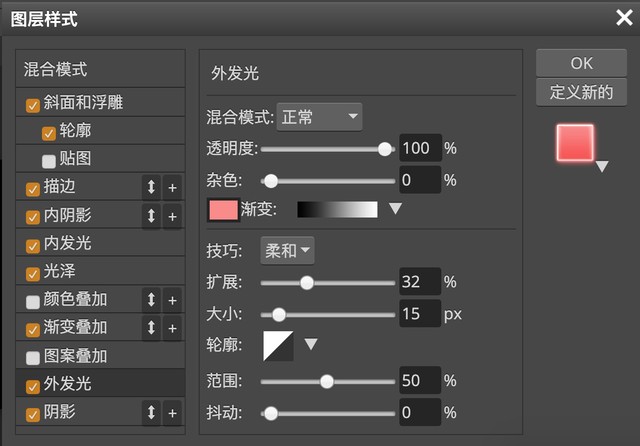This screenshot has height=446, width=640.
Task: Select 内发光 in the styles list
Action: pos(68,244)
